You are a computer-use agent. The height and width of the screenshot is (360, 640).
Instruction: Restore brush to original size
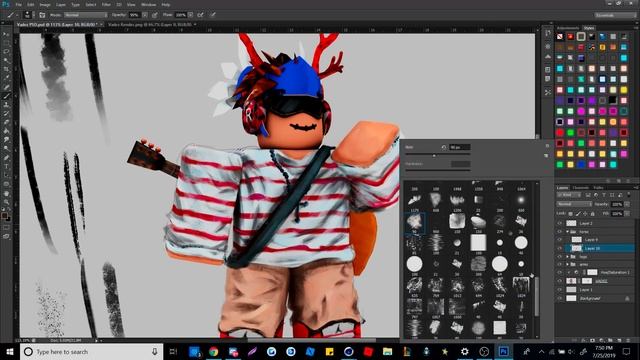(444, 147)
